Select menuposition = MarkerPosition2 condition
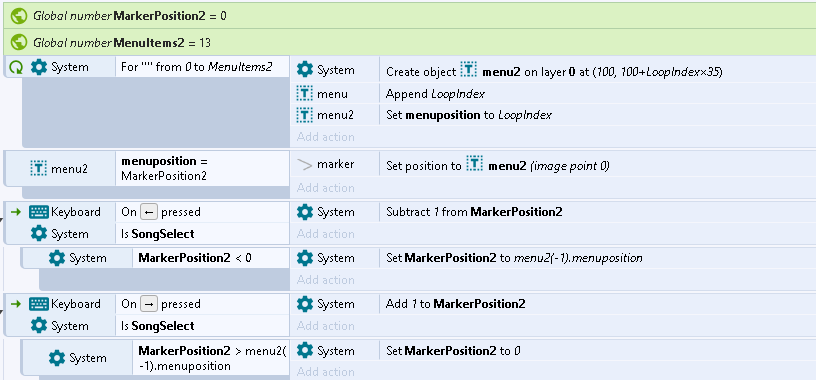The width and height of the screenshot is (816, 380). click(x=202, y=168)
